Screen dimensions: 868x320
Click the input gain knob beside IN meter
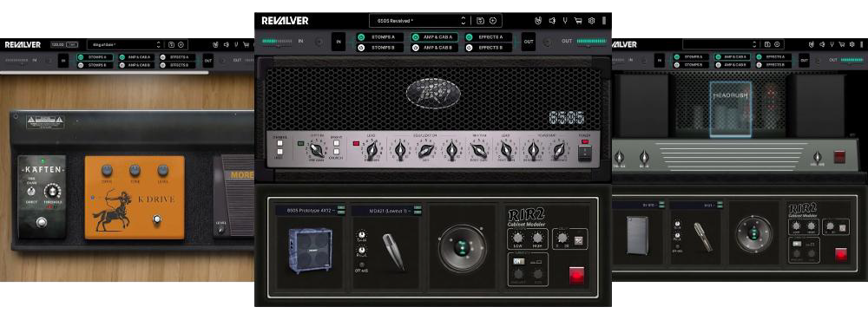tap(319, 42)
